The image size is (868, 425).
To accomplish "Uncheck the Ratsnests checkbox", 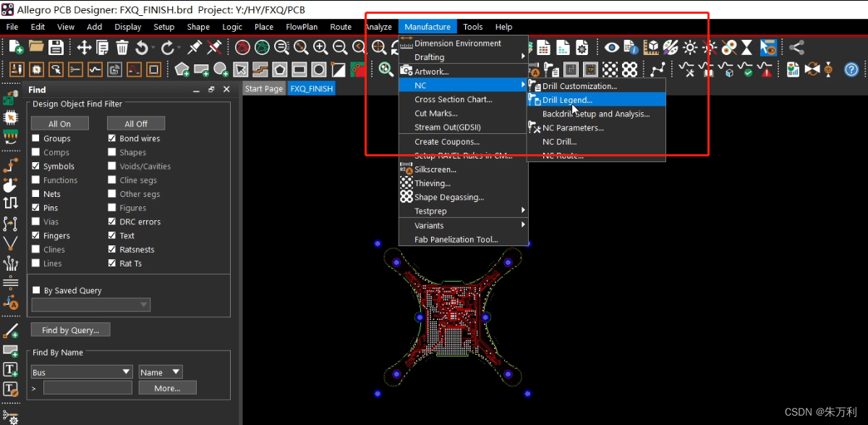I will click(112, 249).
